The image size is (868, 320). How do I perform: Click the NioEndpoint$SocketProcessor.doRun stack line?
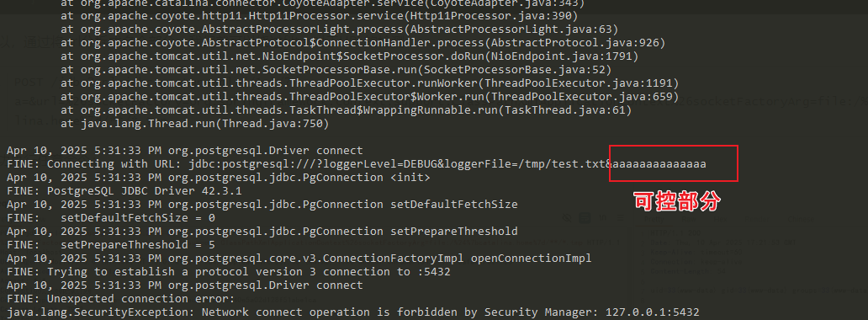350,56
